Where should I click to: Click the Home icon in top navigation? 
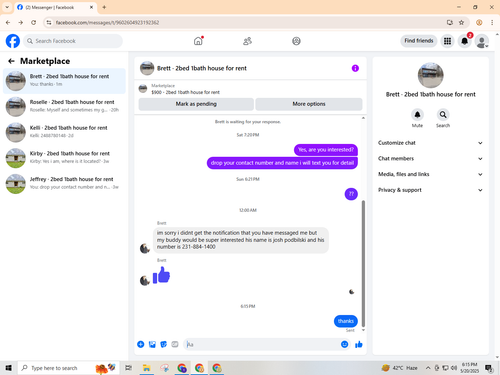point(198,41)
